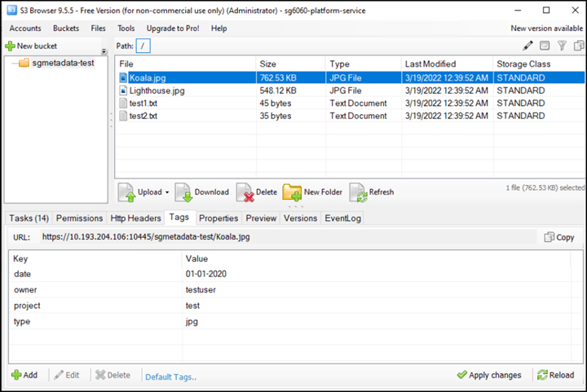Select the Lighthouse.jpg file
This screenshot has height=392, width=587.
[157, 90]
